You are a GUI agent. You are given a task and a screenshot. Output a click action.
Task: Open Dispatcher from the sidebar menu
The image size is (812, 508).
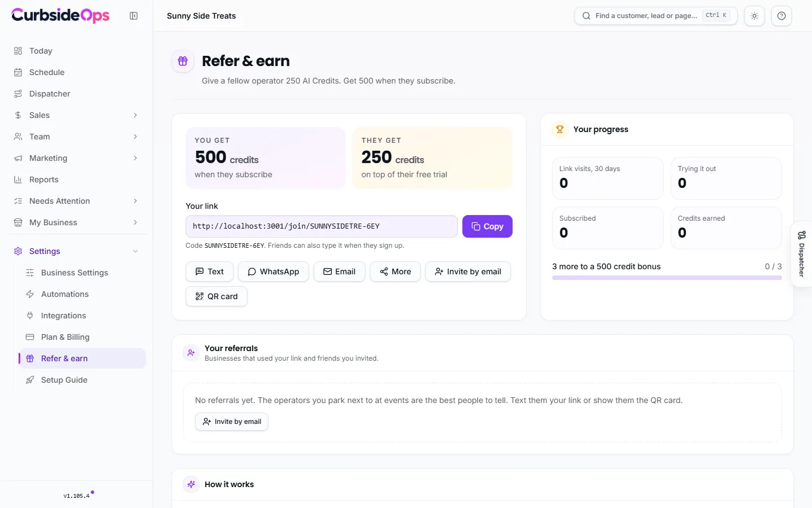click(77, 94)
